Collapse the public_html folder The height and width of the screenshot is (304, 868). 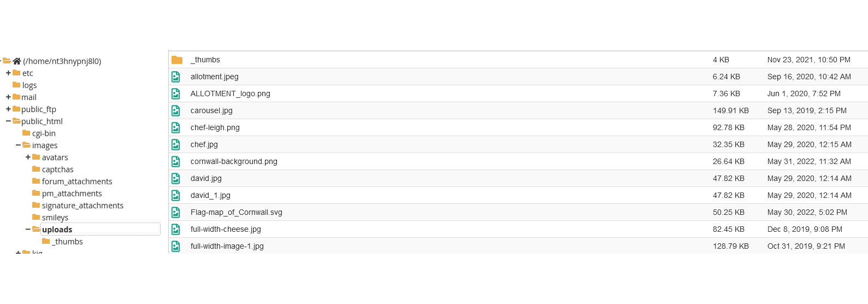pos(8,121)
